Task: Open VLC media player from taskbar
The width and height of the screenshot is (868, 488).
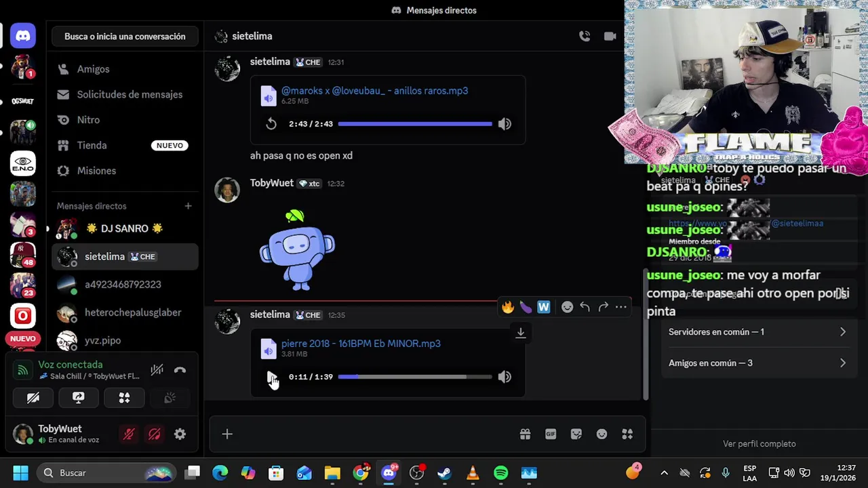Action: (473, 473)
